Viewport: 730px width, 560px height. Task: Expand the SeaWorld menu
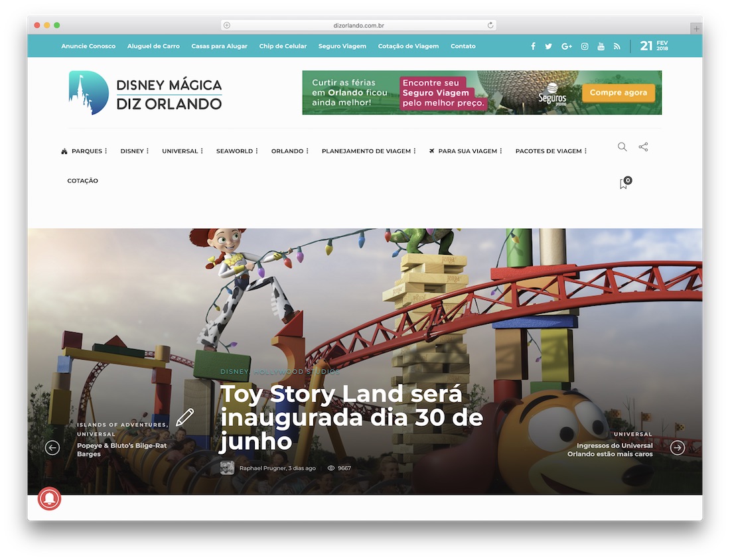[237, 151]
